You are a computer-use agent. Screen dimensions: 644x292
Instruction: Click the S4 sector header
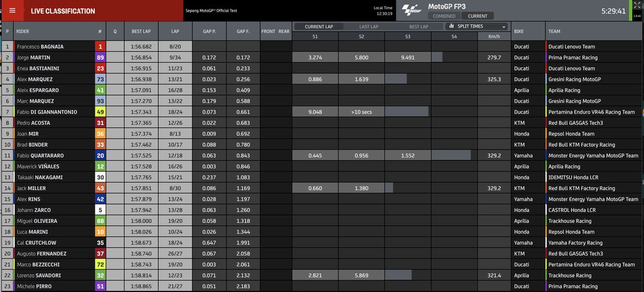454,36
